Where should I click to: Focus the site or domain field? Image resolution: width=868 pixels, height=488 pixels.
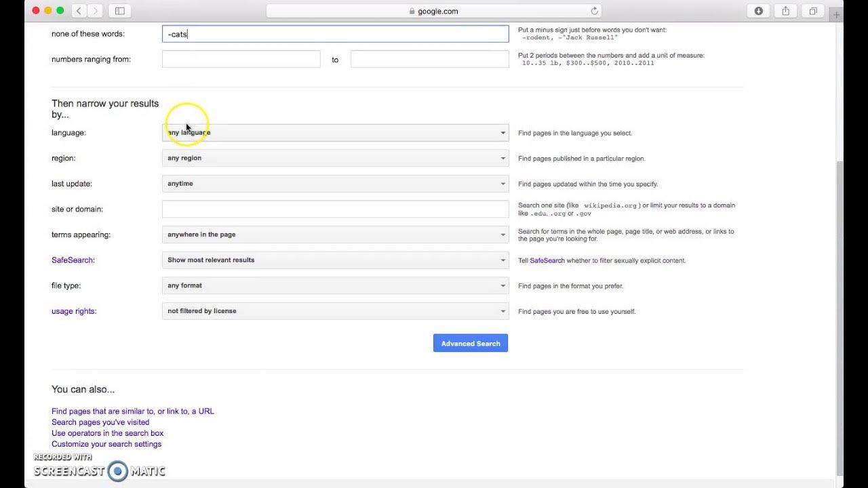click(x=335, y=209)
